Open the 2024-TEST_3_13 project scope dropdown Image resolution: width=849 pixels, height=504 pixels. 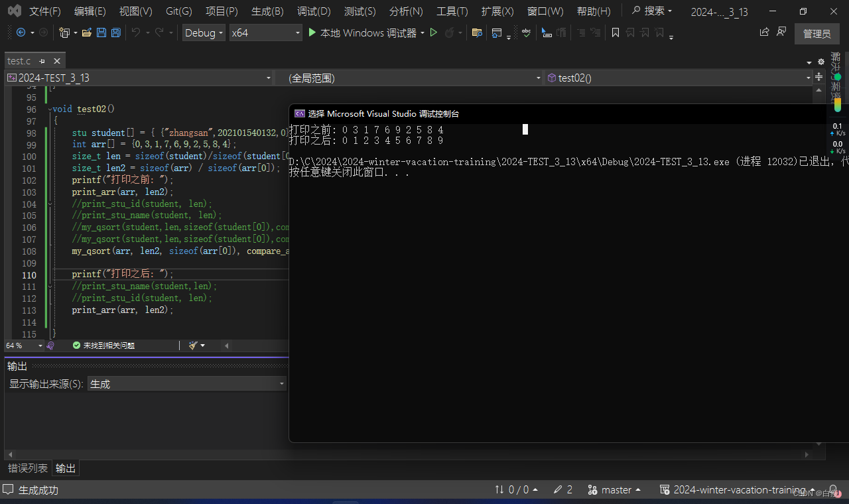139,78
